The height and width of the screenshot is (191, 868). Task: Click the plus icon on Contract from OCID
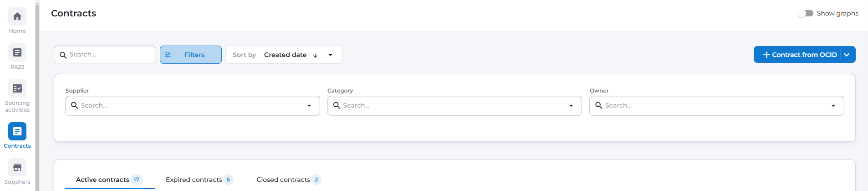[766, 55]
